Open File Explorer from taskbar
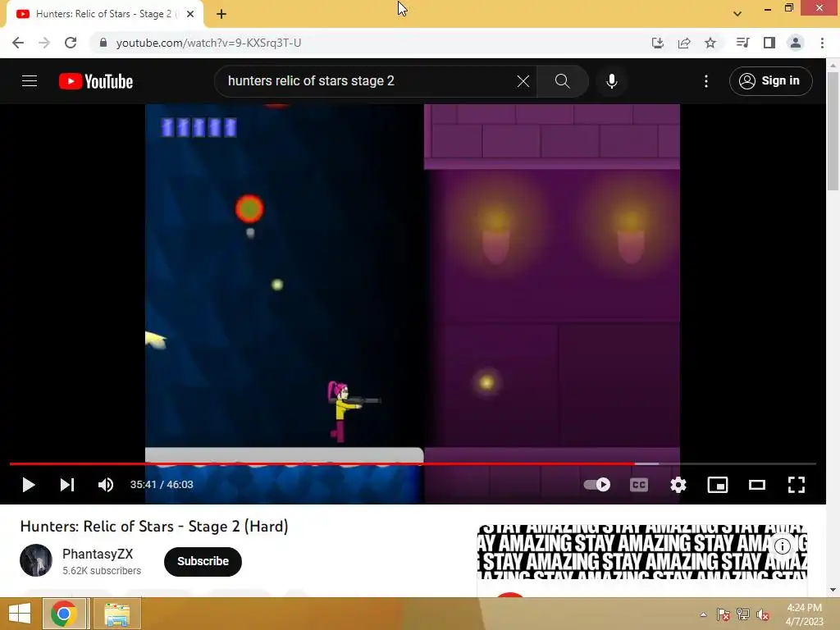This screenshot has height=630, width=840. (117, 614)
